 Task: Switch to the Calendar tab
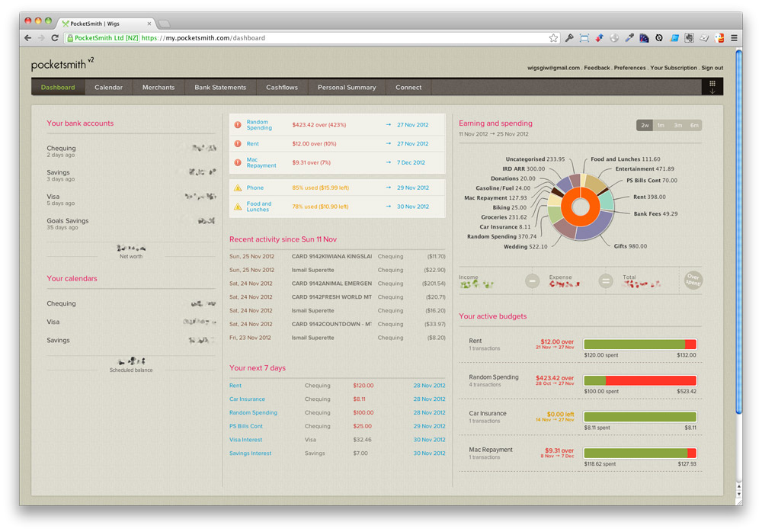108,87
